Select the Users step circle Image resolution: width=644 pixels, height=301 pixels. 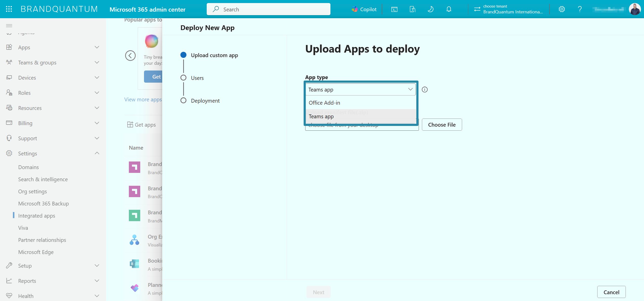(183, 78)
